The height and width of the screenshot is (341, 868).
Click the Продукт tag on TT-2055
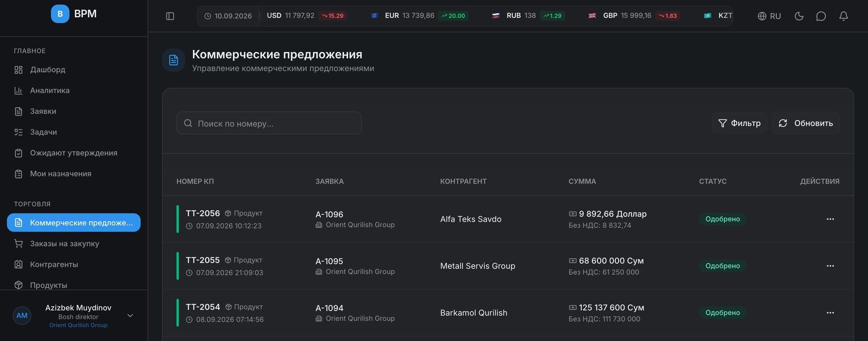(x=244, y=260)
